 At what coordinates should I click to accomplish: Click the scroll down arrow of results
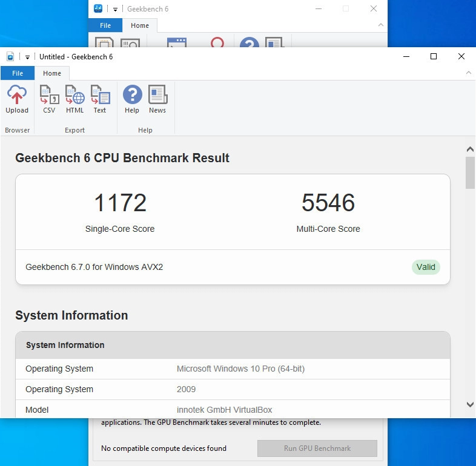470,404
